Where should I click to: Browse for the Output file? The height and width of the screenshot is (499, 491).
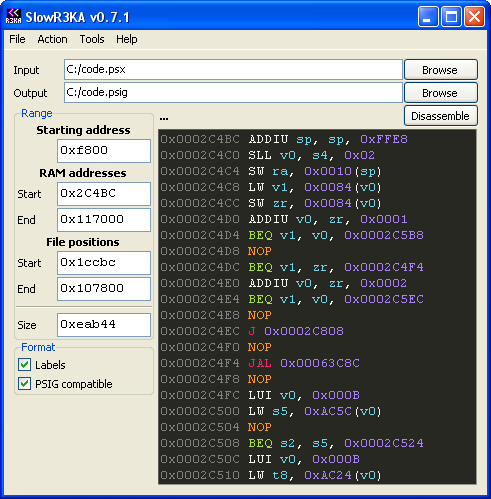[x=441, y=93]
